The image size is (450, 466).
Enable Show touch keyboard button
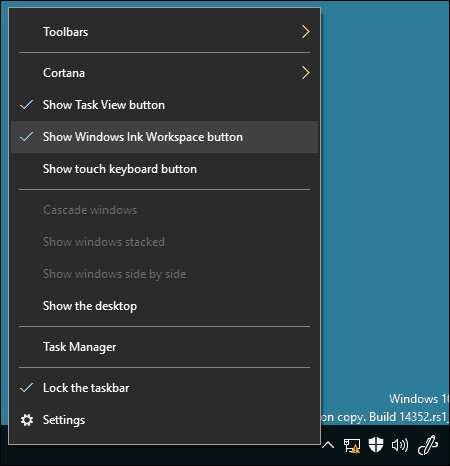click(164, 169)
